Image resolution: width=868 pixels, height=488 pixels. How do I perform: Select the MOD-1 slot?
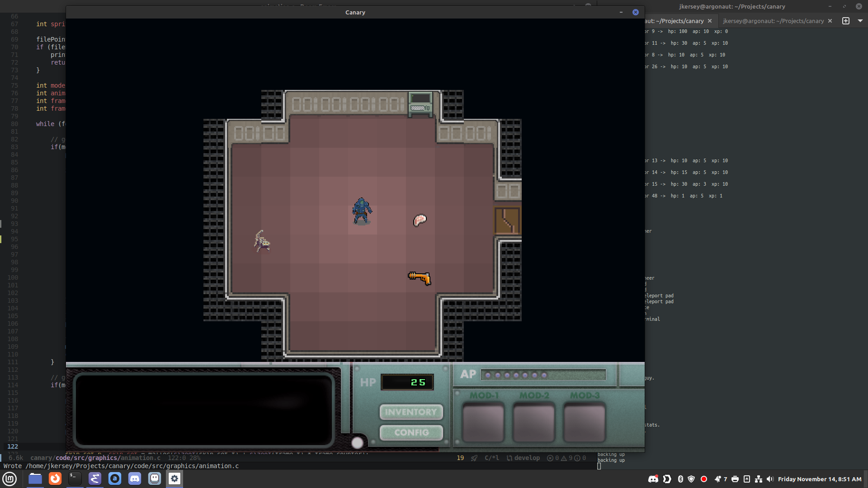pyautogui.click(x=483, y=423)
